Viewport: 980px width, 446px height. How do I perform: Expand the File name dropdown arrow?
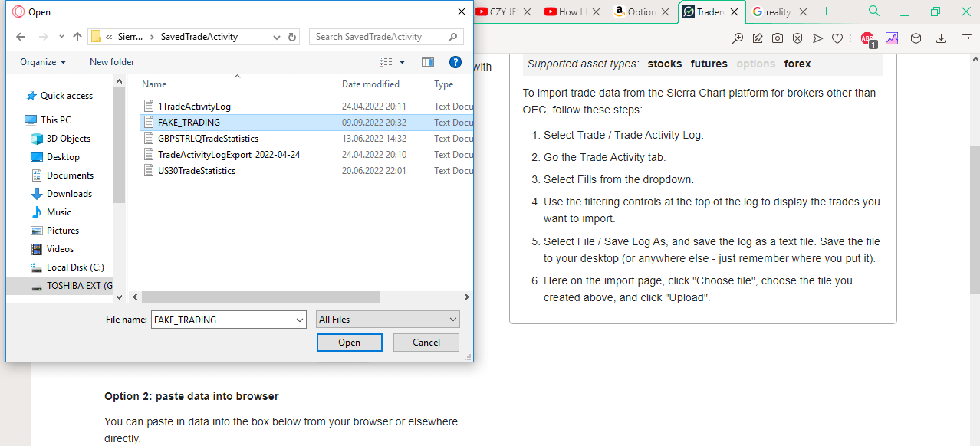tap(300, 320)
